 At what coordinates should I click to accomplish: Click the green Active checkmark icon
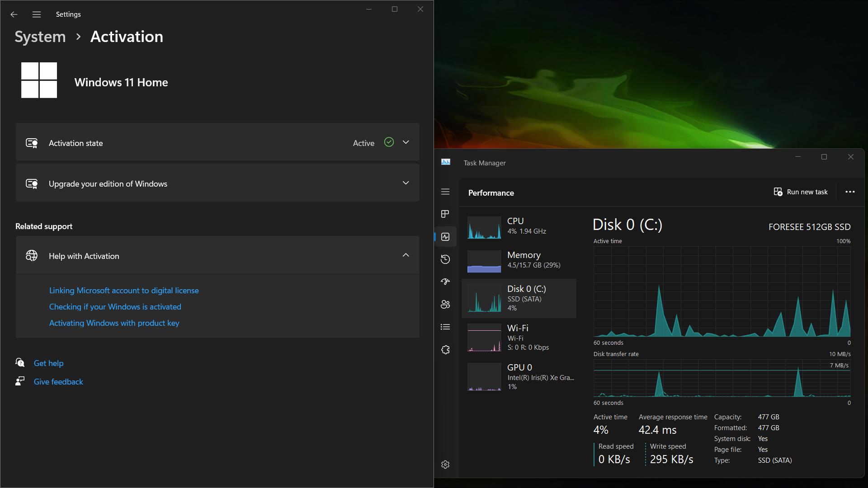pyautogui.click(x=389, y=142)
